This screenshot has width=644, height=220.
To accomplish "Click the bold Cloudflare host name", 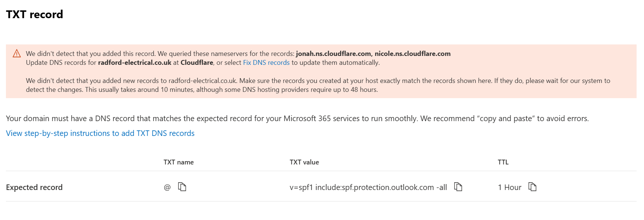I will coord(197,63).
